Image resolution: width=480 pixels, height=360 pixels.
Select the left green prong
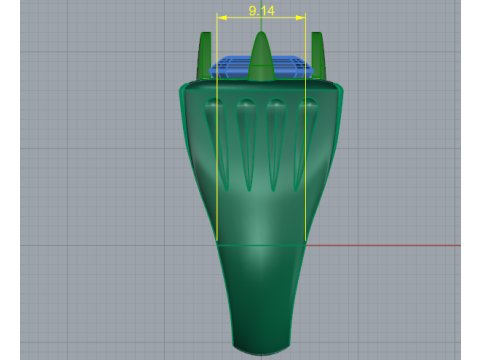(204, 55)
